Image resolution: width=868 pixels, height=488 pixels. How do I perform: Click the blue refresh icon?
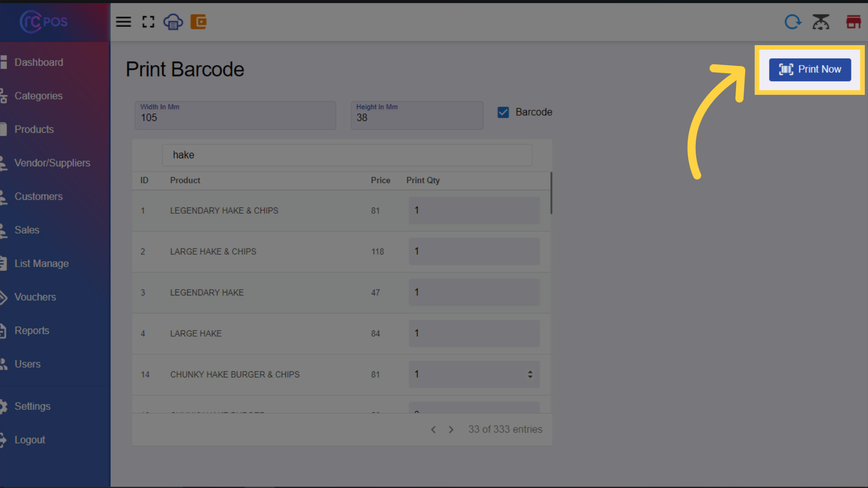793,22
